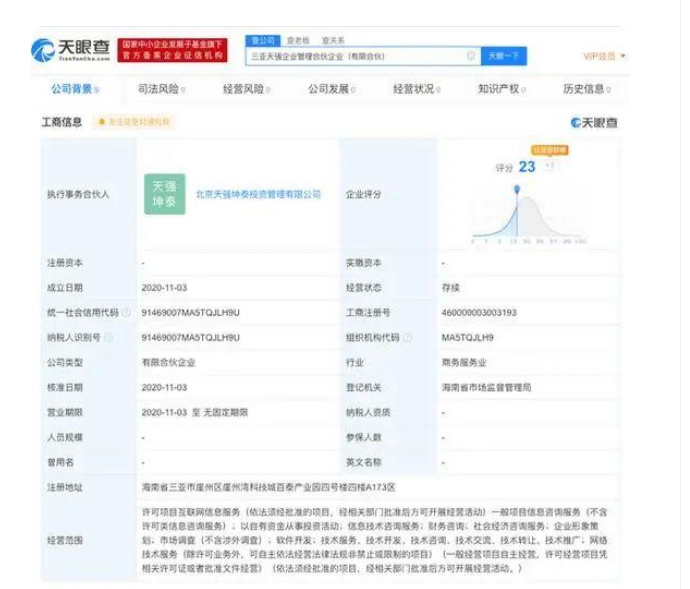The height and width of the screenshot is (589, 690).
Task: Open the VIP会员 dropdown menu
Action: 604,56
